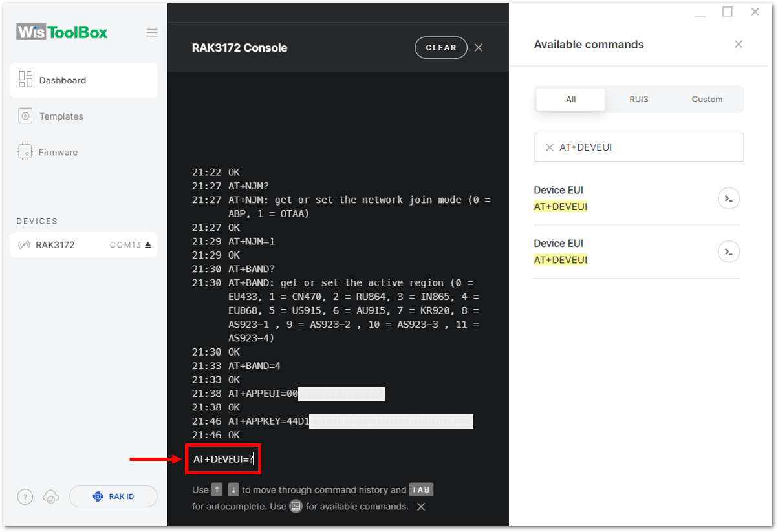Click the AT+BAND=4 console line
This screenshot has width=778, height=532.
[236, 366]
